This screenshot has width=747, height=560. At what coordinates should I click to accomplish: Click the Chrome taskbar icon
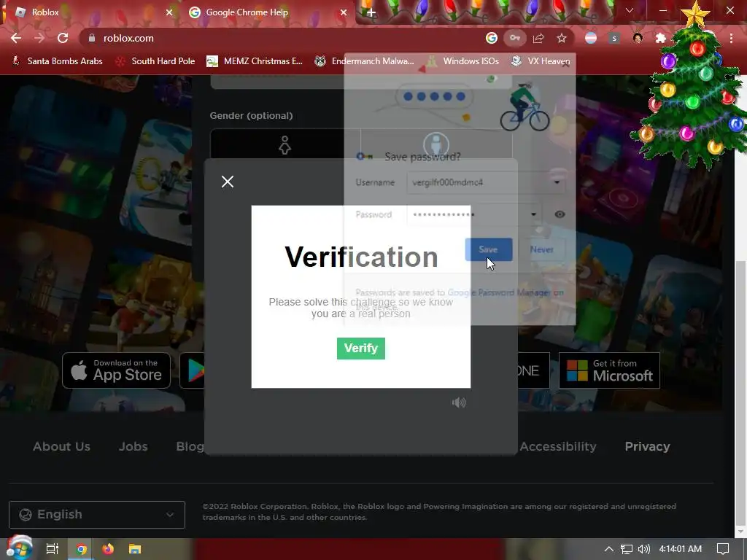coord(82,549)
